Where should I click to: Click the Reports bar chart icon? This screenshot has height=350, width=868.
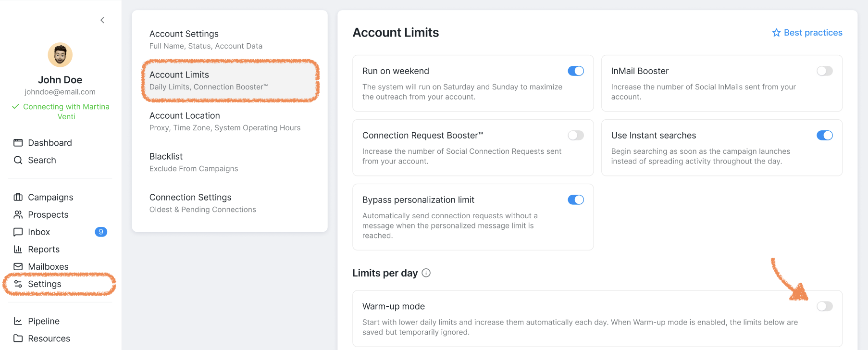(18, 249)
